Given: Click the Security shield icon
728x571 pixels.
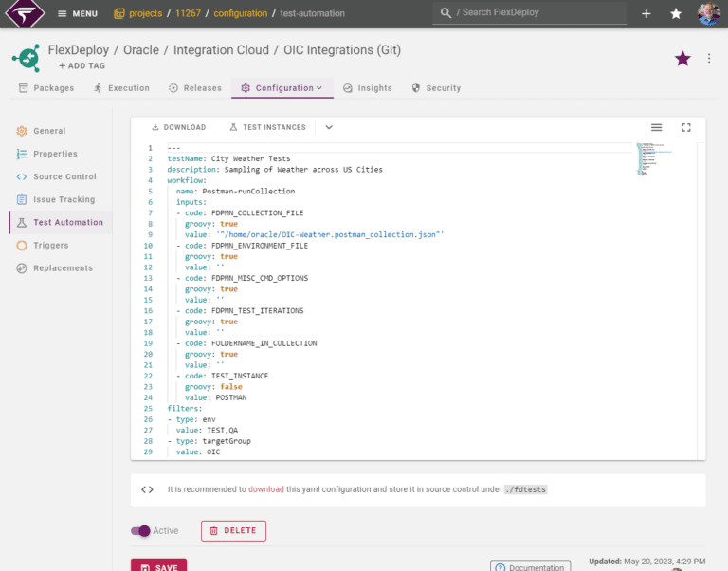Looking at the screenshot, I should tap(416, 88).
